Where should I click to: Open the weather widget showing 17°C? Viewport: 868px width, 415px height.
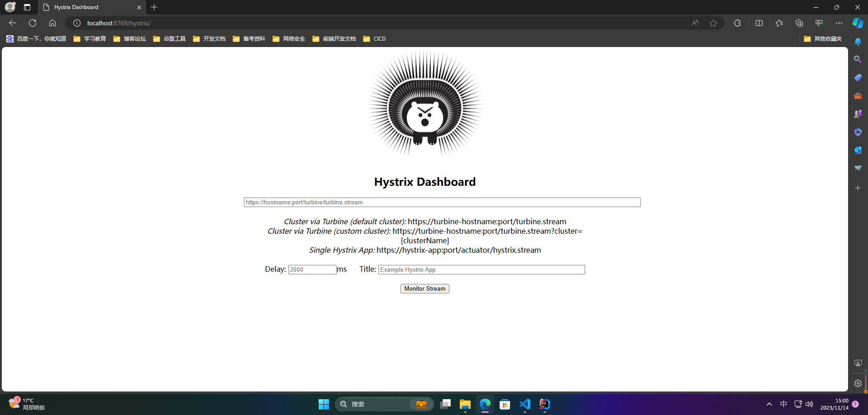[x=26, y=404]
